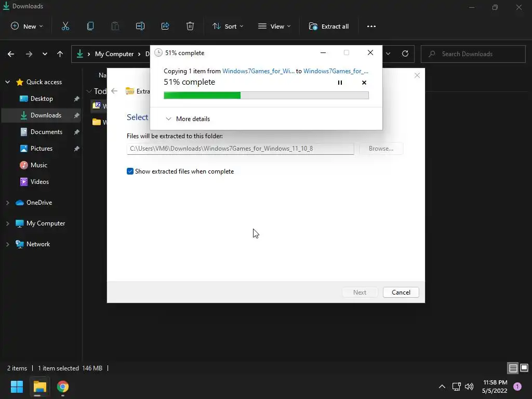
Task: Minimize the 51% complete dialog
Action: [x=323, y=52]
